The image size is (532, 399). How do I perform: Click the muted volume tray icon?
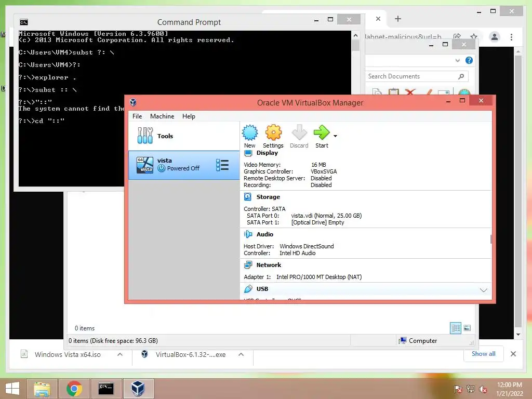point(483,389)
